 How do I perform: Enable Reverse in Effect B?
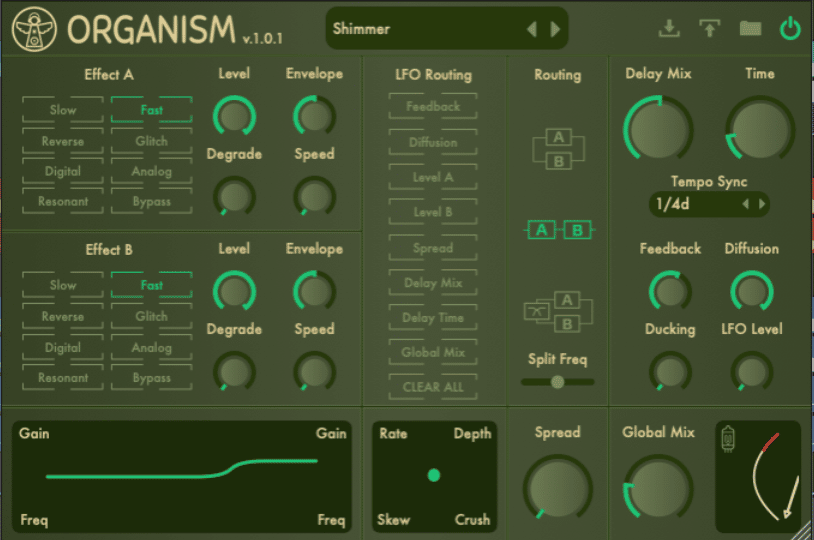pos(63,316)
